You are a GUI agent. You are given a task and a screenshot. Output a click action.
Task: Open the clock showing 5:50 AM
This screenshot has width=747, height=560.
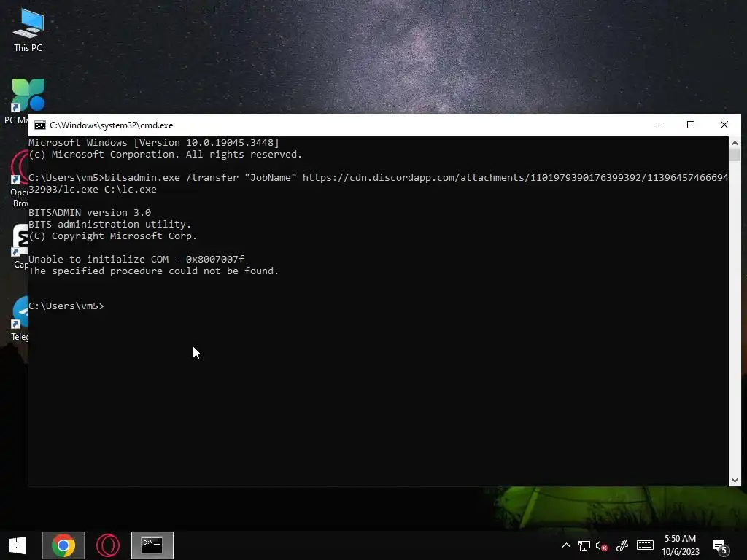point(681,545)
